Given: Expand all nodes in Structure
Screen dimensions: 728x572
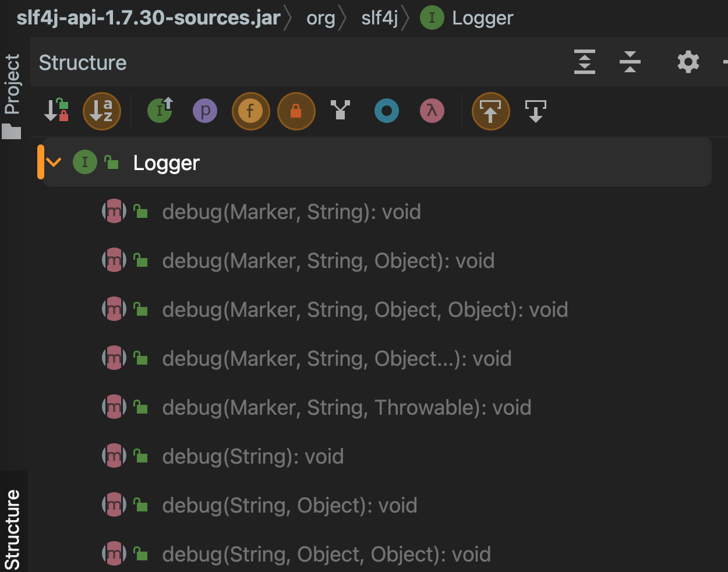Looking at the screenshot, I should [x=585, y=62].
